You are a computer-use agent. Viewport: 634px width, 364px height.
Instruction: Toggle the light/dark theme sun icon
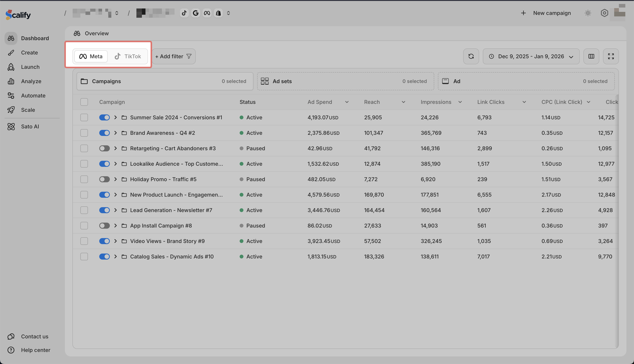click(588, 13)
